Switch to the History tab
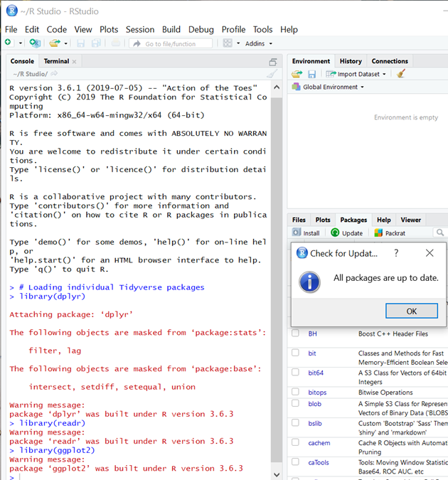This screenshot has height=480, width=448. (351, 61)
